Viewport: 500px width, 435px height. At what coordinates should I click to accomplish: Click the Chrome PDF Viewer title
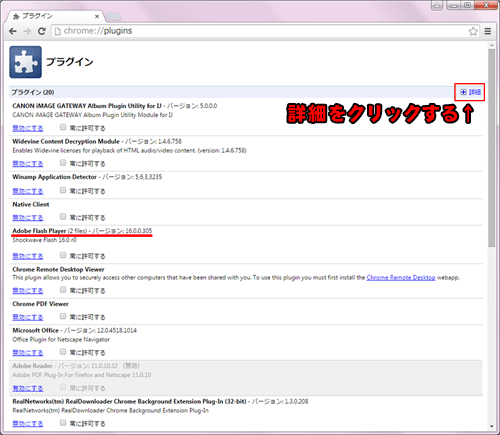coord(40,304)
